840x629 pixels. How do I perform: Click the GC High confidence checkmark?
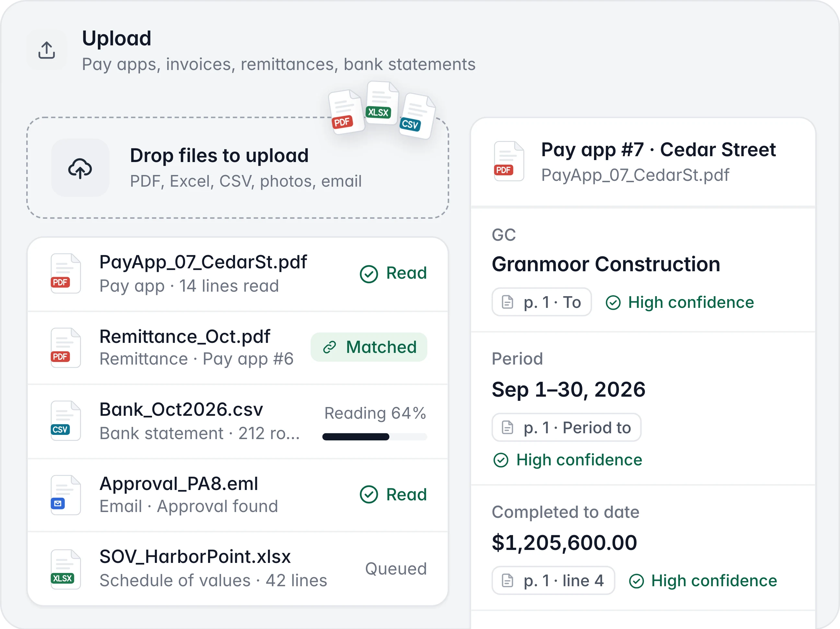click(613, 303)
